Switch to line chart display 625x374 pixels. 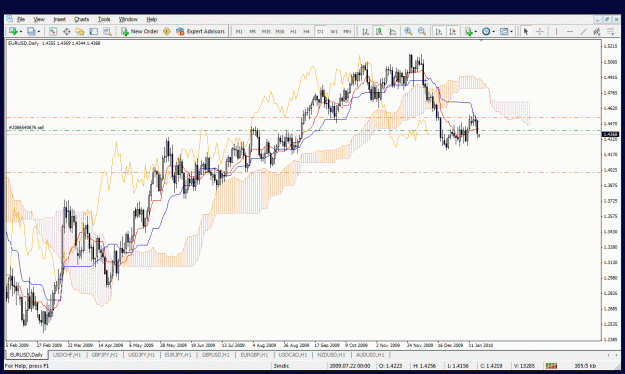[x=393, y=31]
